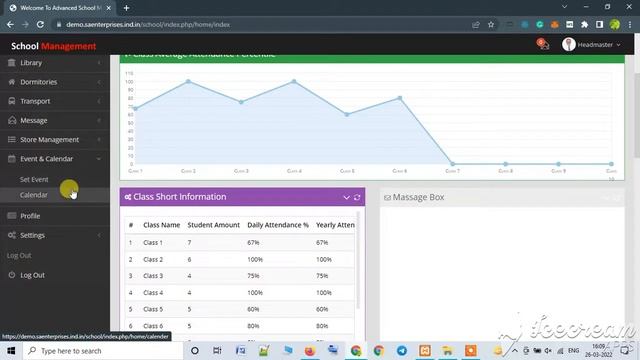Select the 'Class 5' cell in table

[x=153, y=309]
